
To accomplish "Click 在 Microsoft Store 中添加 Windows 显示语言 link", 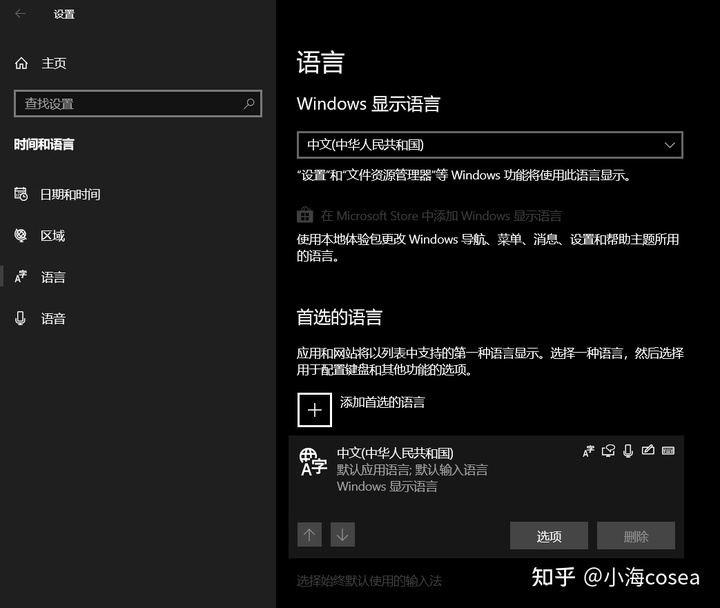I will point(441,215).
